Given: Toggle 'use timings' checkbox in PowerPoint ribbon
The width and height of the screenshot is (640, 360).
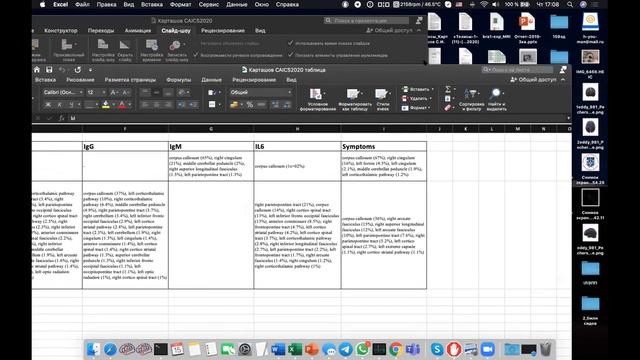Looking at the screenshot, I should (290, 43).
